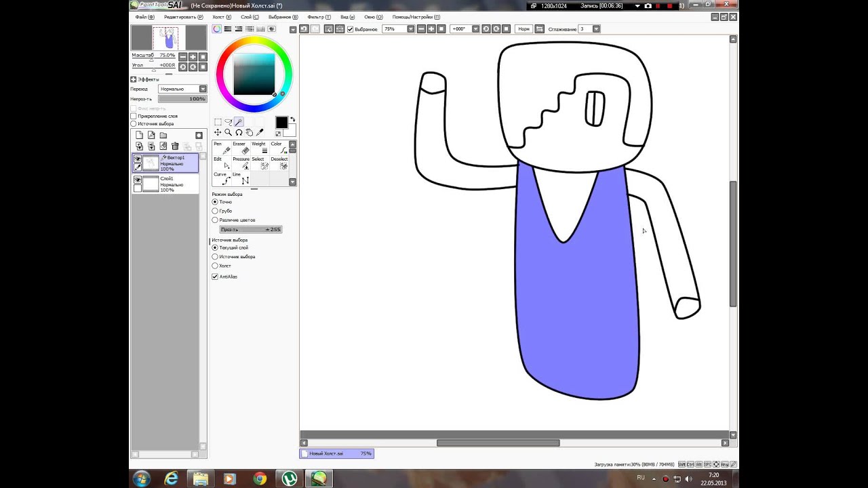Select Текущий слой as selection source
The height and width of the screenshot is (488, 868).
pos(215,248)
